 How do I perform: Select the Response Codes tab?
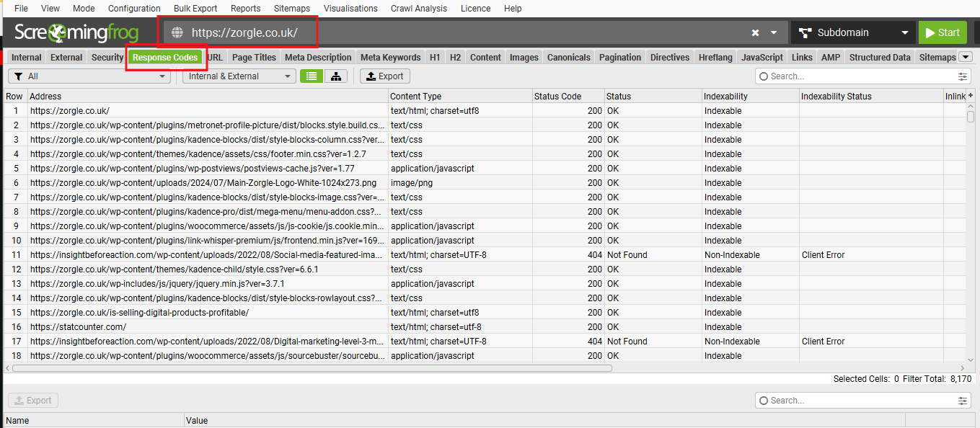[166, 58]
